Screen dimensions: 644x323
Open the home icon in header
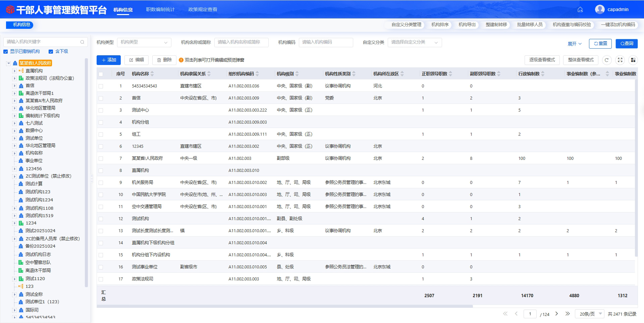(580, 10)
